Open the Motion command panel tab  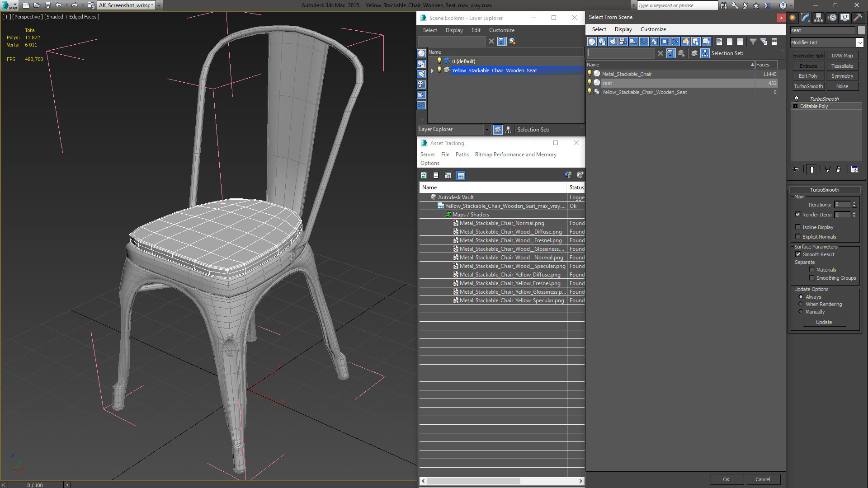(832, 18)
